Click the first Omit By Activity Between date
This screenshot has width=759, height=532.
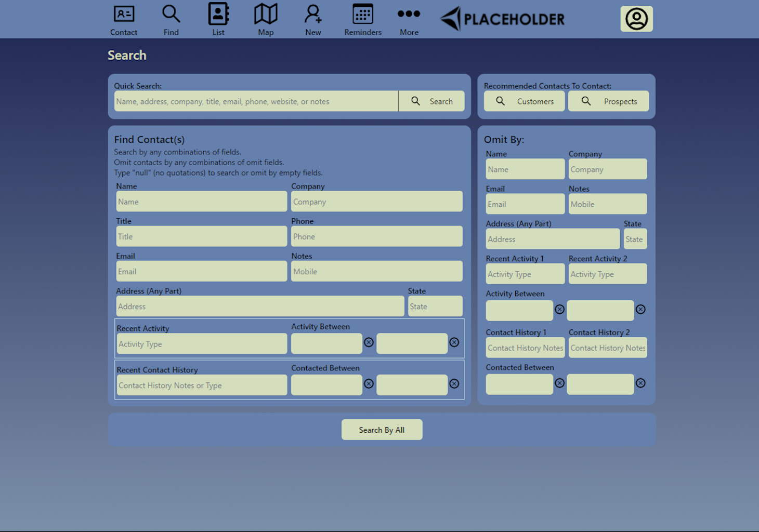pos(519,310)
